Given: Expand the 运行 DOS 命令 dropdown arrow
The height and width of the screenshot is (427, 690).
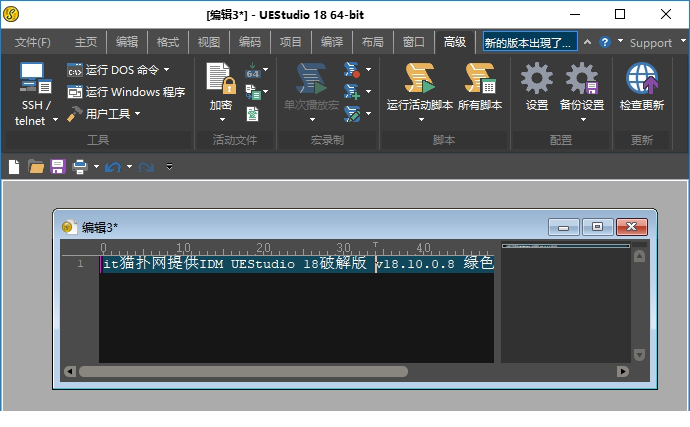Looking at the screenshot, I should [x=166, y=70].
